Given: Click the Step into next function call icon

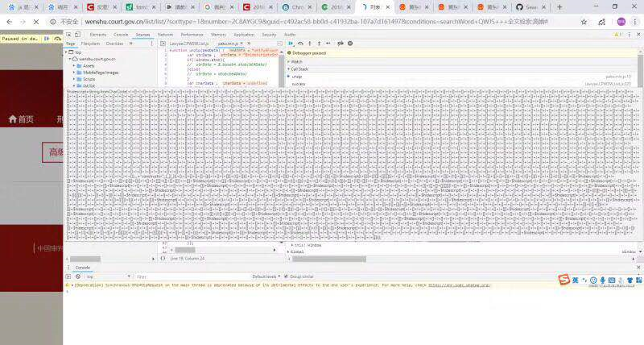Looking at the screenshot, I should pyautogui.click(x=310, y=44).
